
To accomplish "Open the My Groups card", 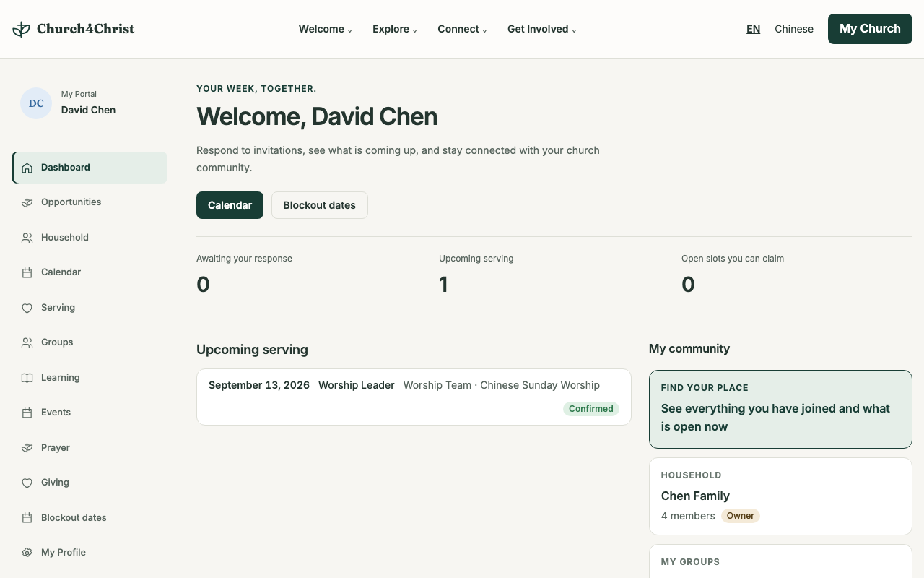I will click(x=780, y=561).
